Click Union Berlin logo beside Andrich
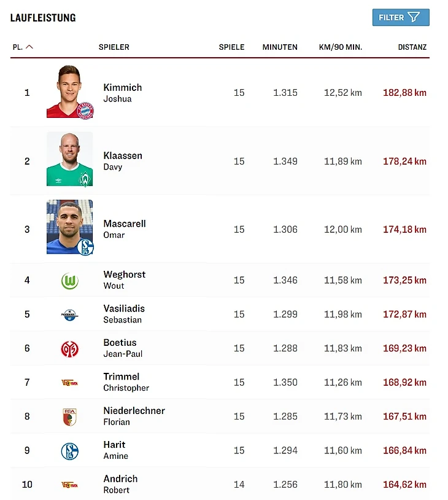This screenshot has width=448, height=500. point(69,485)
